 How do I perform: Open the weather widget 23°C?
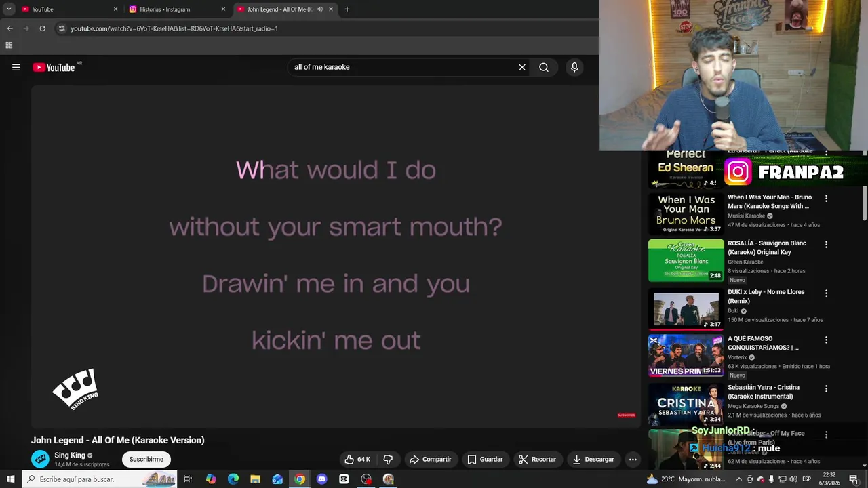[x=686, y=479]
